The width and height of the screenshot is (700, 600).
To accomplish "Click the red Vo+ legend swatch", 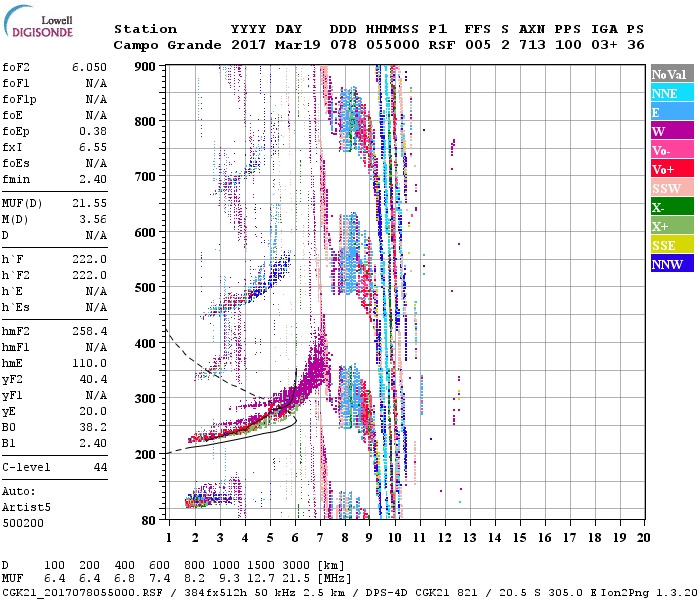I will (671, 169).
